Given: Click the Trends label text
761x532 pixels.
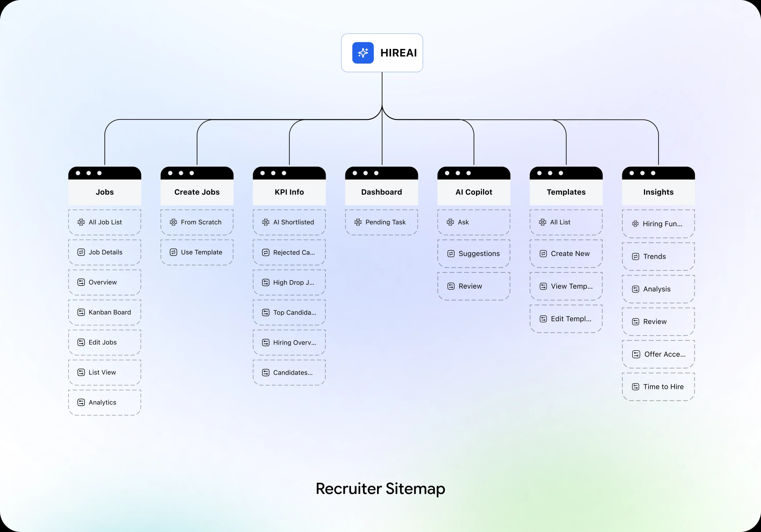Looking at the screenshot, I should coord(655,257).
